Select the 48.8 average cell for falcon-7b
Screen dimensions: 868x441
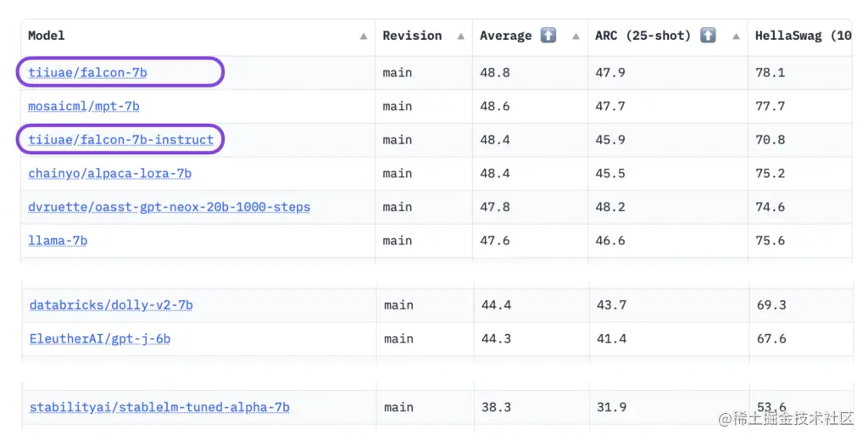tap(531, 73)
